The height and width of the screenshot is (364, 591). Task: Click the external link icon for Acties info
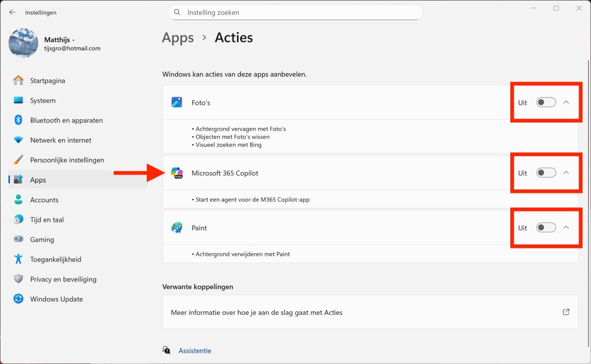point(566,312)
